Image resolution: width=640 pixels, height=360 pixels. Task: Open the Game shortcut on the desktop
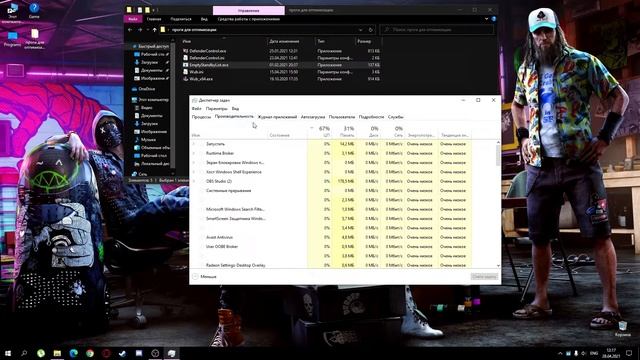click(x=34, y=11)
